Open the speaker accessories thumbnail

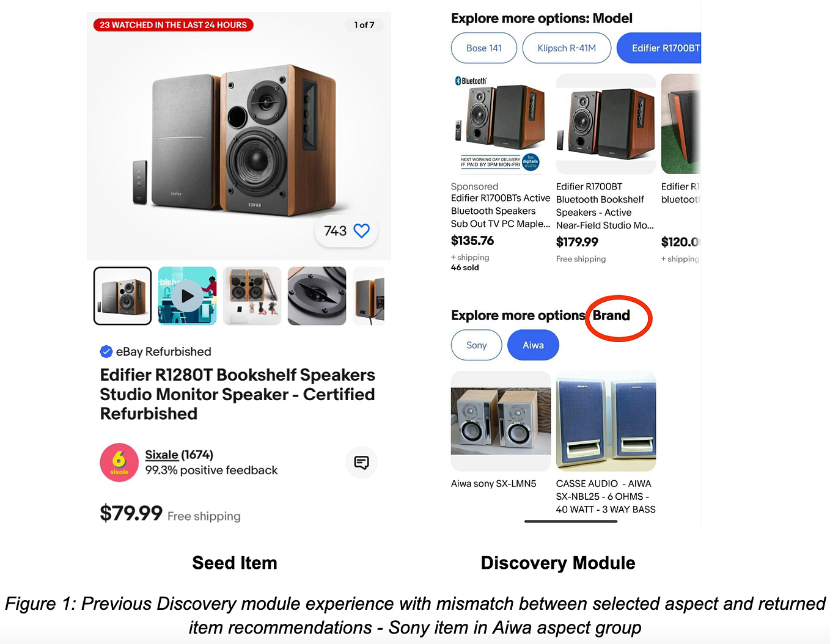(252, 296)
